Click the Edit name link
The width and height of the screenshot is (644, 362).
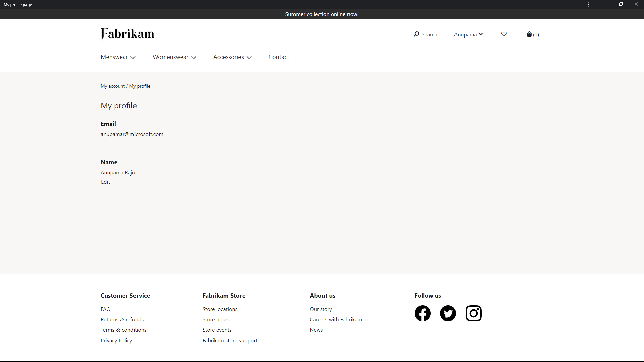[105, 181]
